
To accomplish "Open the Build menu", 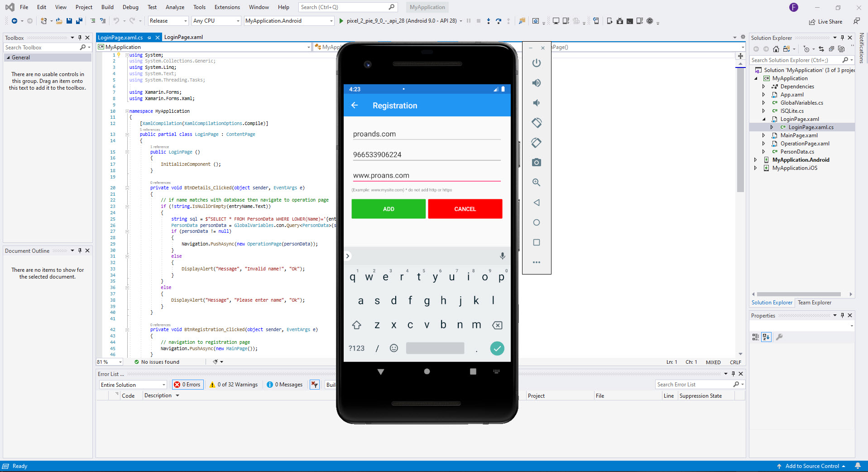I will click(107, 7).
